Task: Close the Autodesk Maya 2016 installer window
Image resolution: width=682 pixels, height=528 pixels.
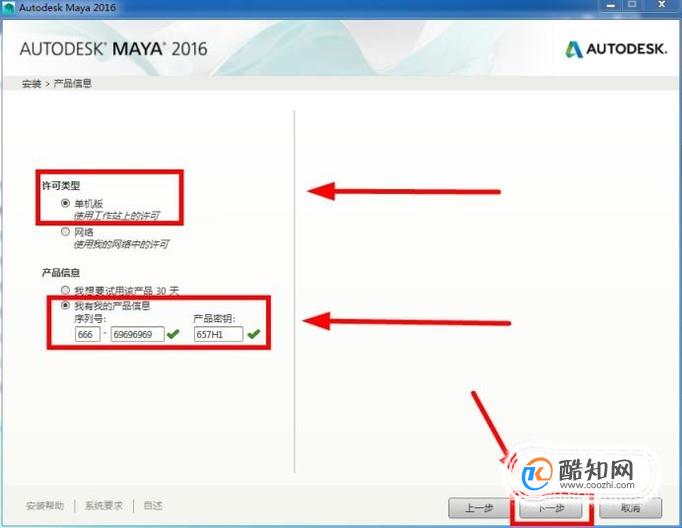Action: tap(662, 5)
